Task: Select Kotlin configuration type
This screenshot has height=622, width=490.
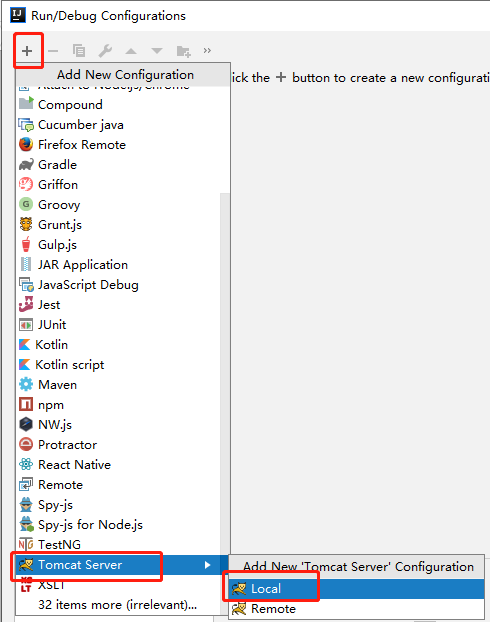Action: (118, 345)
